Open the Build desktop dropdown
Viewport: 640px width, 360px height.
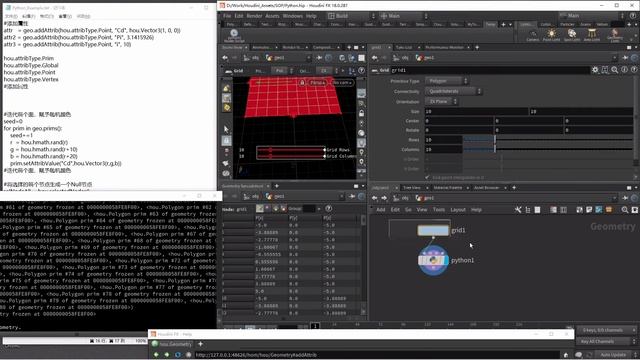pyautogui.click(x=351, y=16)
